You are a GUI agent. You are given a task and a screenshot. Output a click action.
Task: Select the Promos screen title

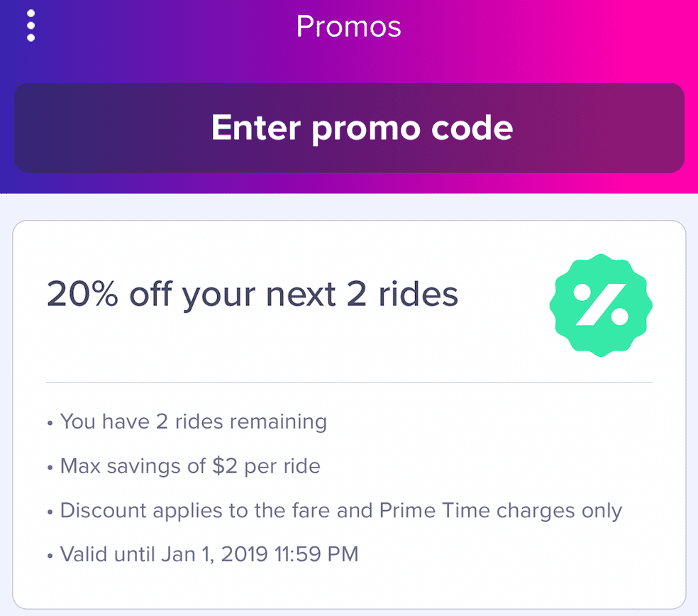348,26
